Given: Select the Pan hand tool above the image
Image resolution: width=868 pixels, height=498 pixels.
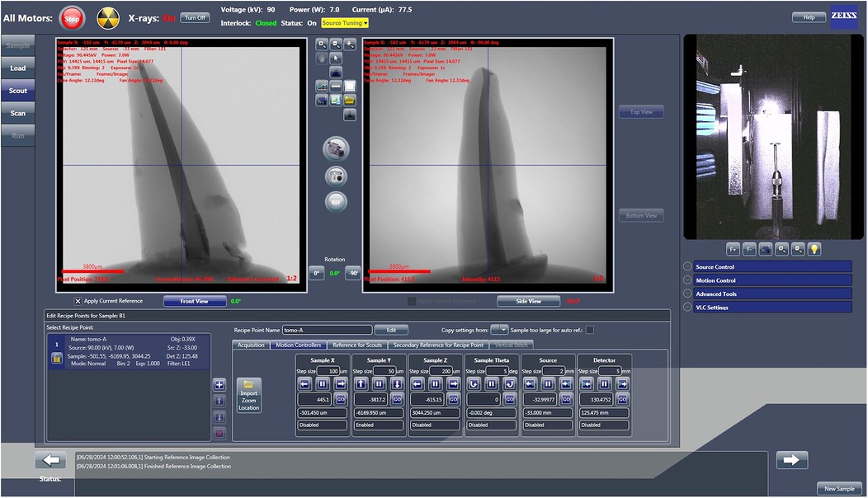Looking at the screenshot, I should click(x=323, y=58).
